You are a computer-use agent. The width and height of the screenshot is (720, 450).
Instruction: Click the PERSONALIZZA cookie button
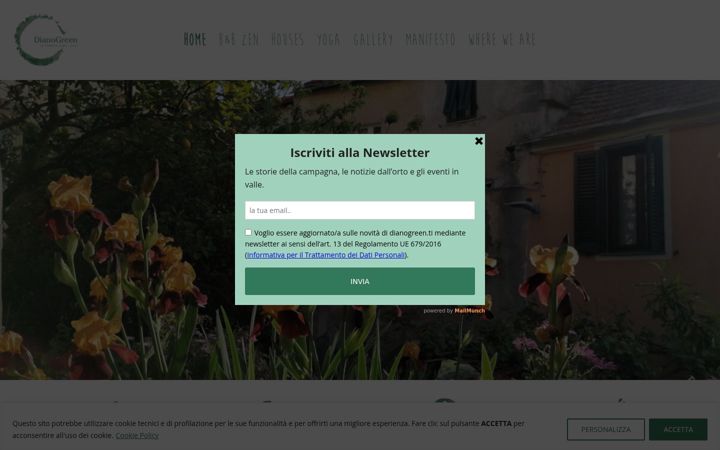(x=606, y=429)
